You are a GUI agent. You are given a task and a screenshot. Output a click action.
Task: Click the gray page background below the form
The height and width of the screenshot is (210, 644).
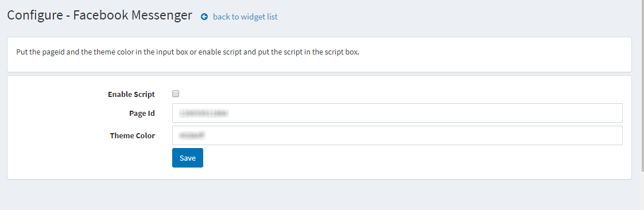coord(320,195)
